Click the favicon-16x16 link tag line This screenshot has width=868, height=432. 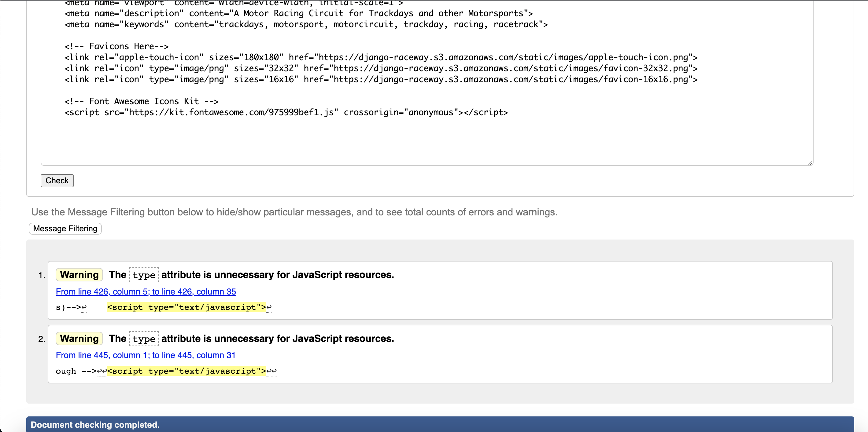(x=381, y=79)
